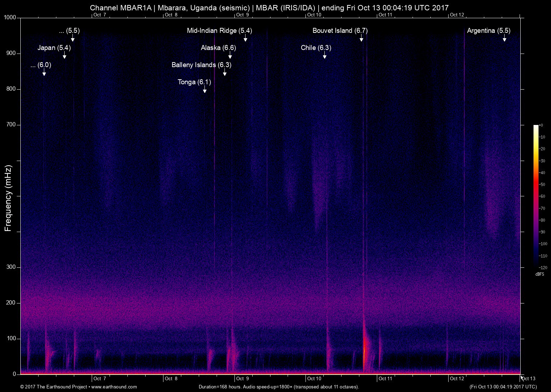Select the Argentina (5.5) arrow marker
Viewport: 551px width, 392px height.
tap(504, 39)
